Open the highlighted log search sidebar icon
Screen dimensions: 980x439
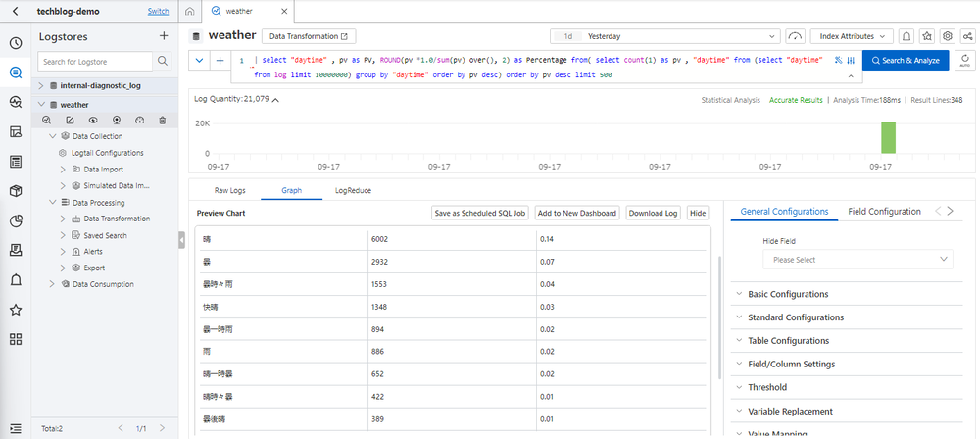point(16,73)
